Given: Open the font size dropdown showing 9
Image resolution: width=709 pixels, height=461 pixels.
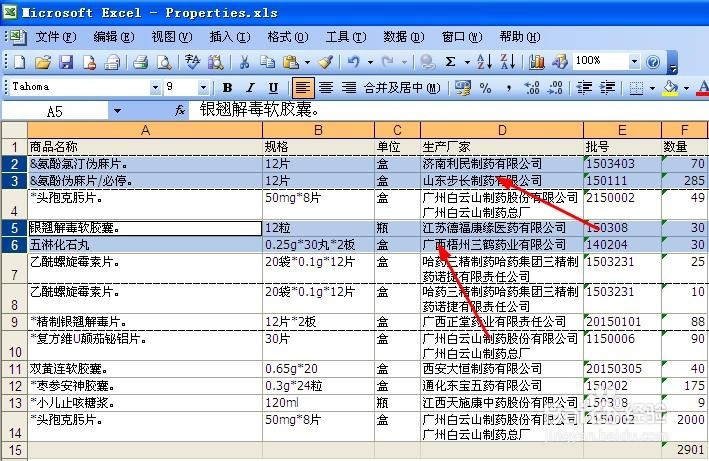Looking at the screenshot, I should pyautogui.click(x=203, y=87).
